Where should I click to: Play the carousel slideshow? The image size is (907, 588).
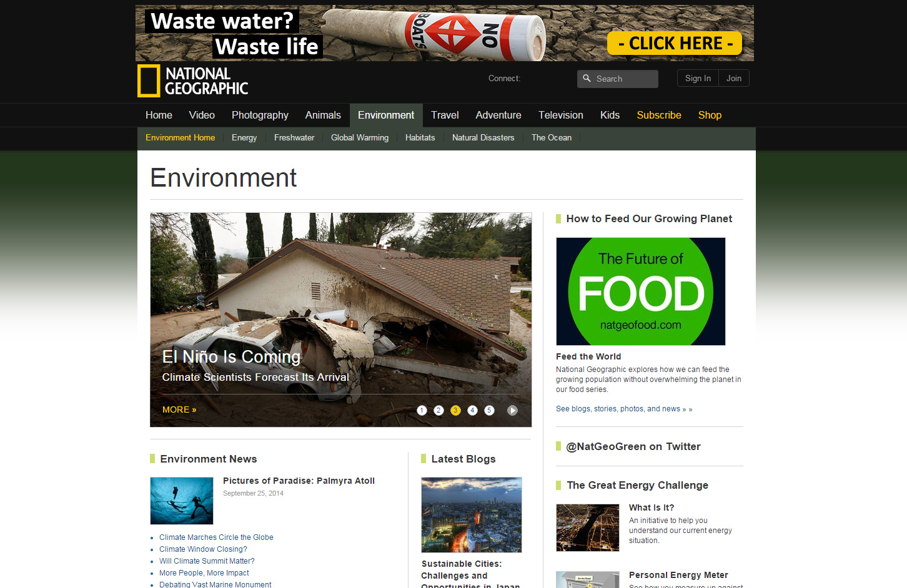point(512,410)
